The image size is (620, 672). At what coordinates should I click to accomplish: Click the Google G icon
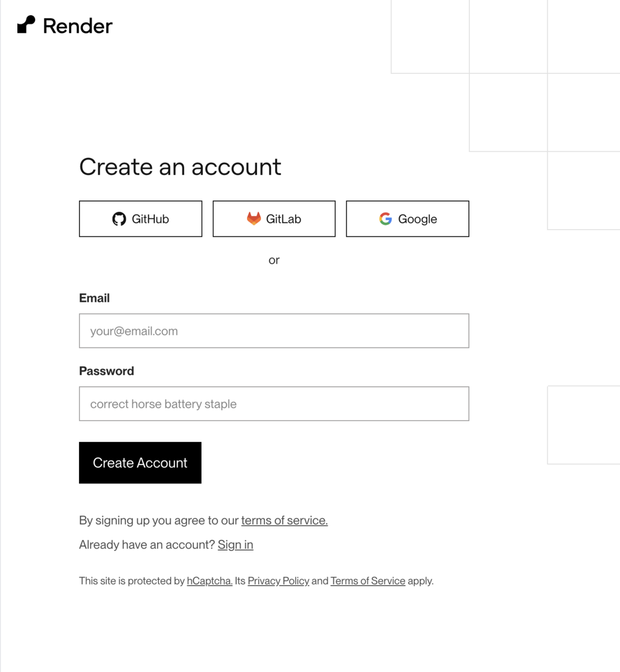[385, 219]
